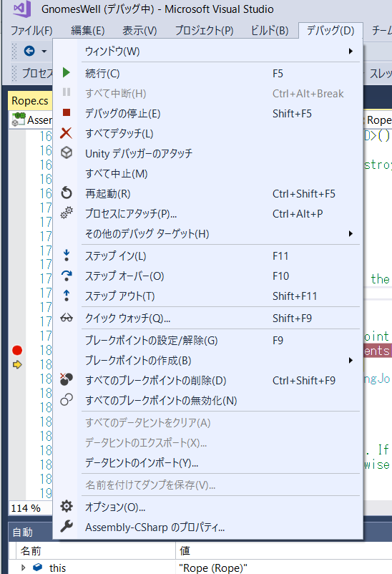Viewport: 392px width, 574px height.
Task: Expand その他のデバッグ ターゲット(H) submenu
Action: 208,233
